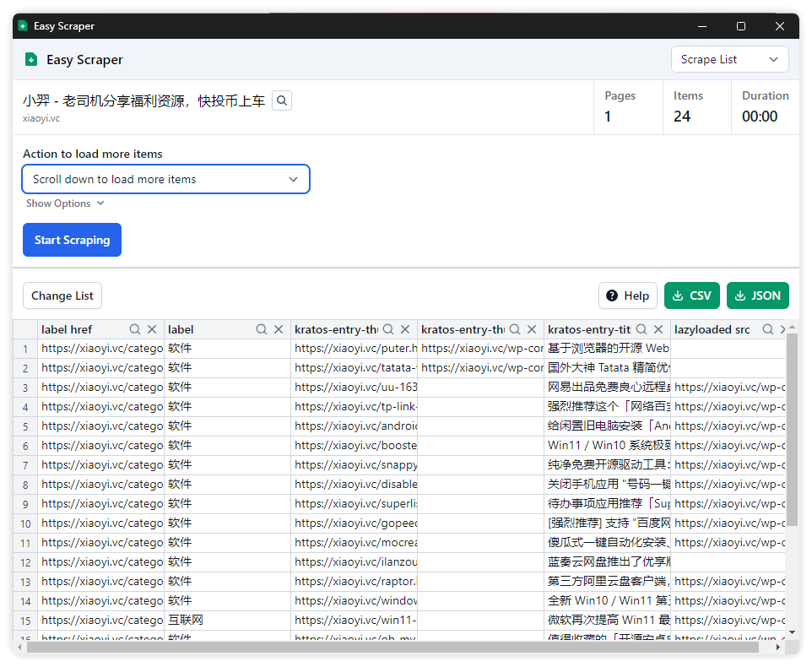
Task: Click the Easy Scraper logo icon
Action: 31,60
